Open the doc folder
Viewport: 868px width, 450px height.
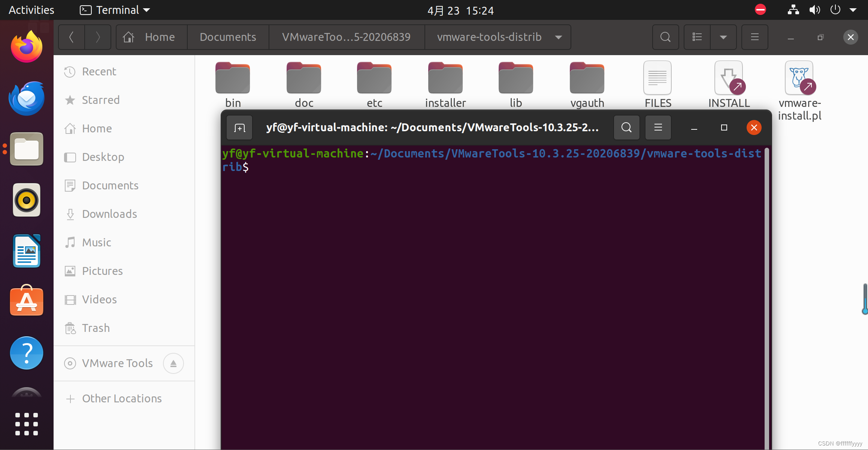click(304, 85)
